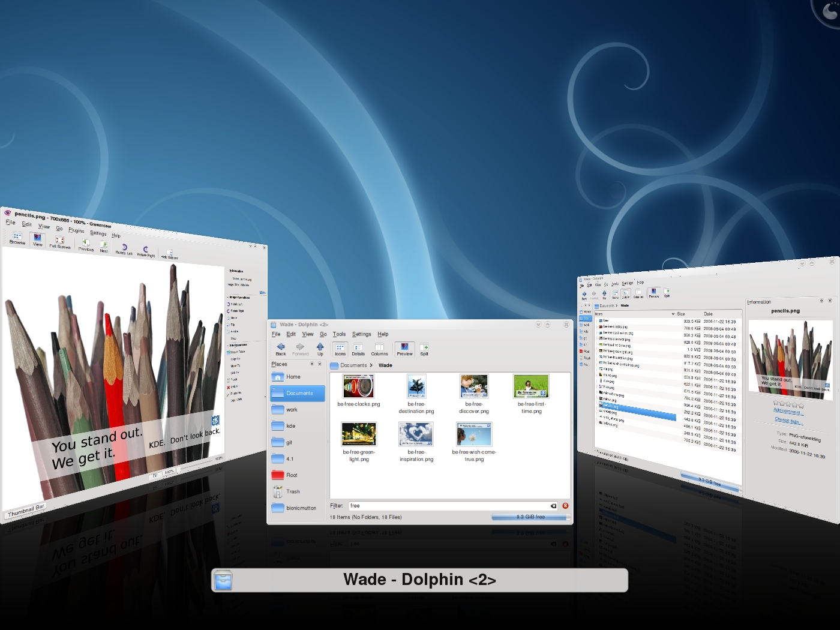Go Up one folder in center Dolphin
Screen dimensions: 840x630
pyautogui.click(x=320, y=349)
